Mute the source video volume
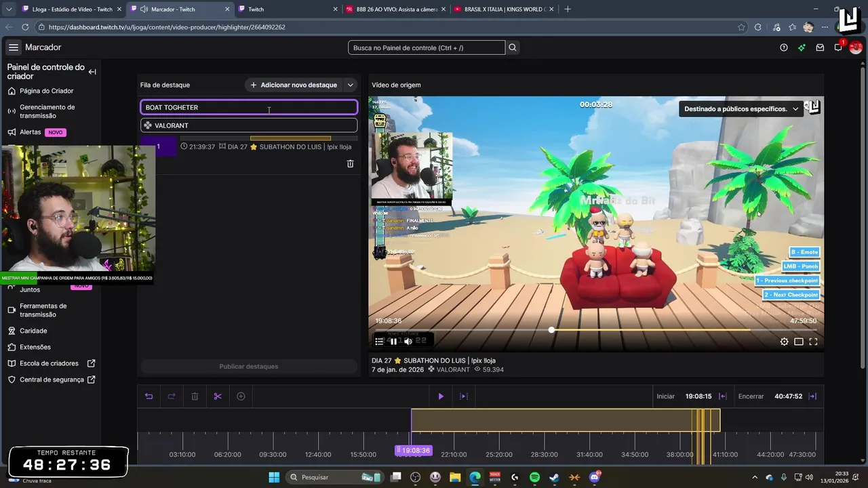 408,342
